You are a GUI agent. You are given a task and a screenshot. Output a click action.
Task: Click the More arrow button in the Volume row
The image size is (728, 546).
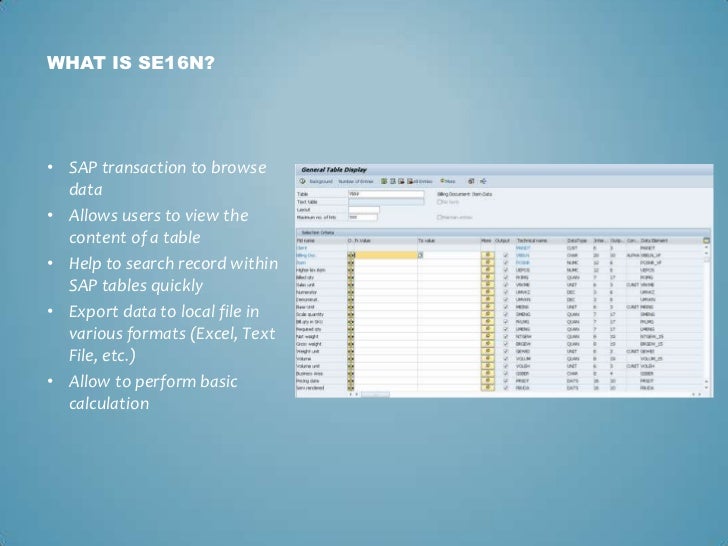[x=488, y=359]
